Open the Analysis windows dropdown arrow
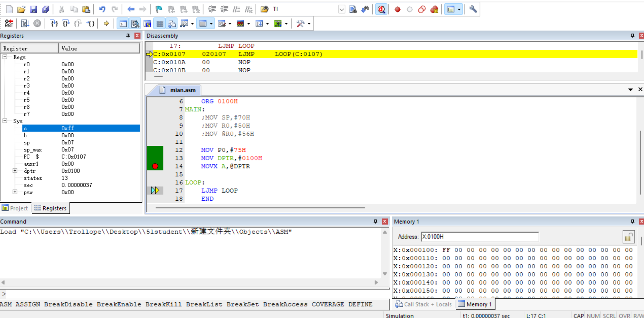 [x=249, y=24]
